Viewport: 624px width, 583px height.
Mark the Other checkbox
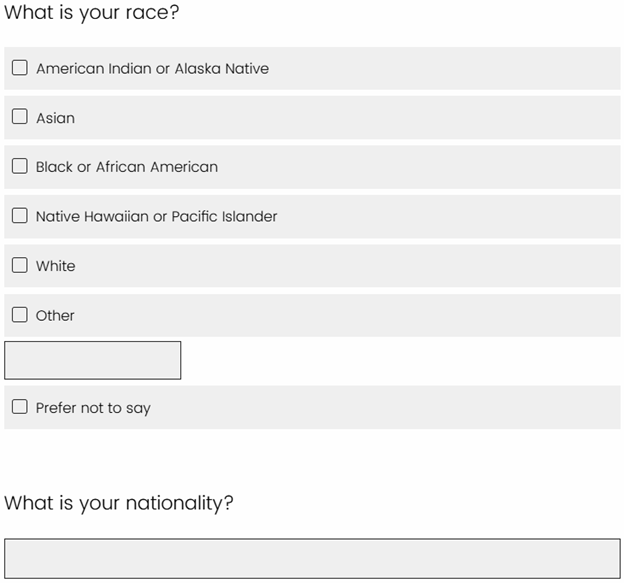[20, 315]
